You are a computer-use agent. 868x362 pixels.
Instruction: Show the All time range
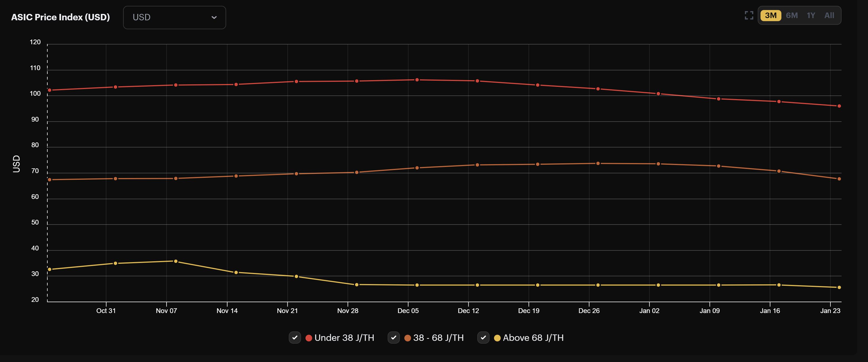(x=829, y=16)
